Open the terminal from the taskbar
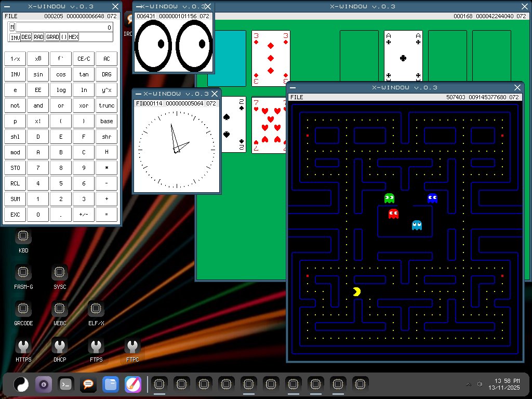The image size is (532, 399). [65, 384]
